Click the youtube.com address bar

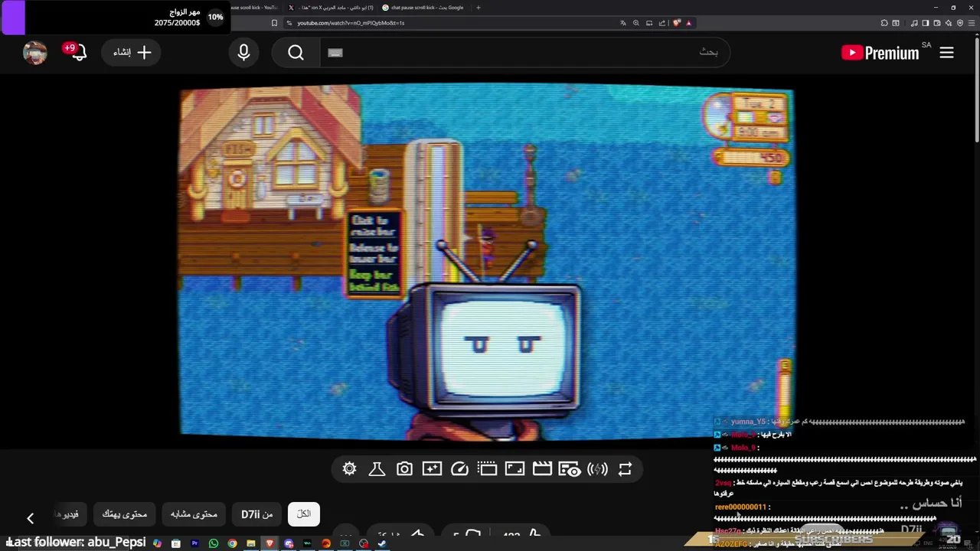point(452,23)
